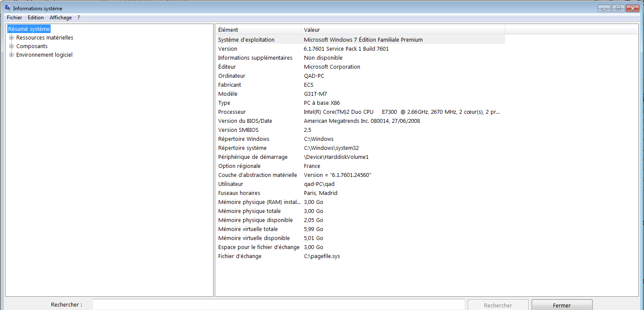Expand the Ressources matérielles tree node
The height and width of the screenshot is (310, 644).
(12, 38)
